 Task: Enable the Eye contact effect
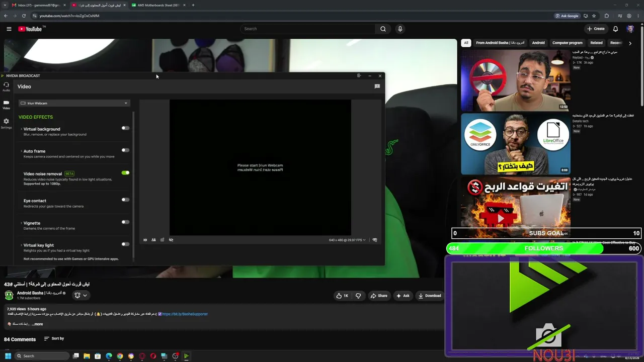[x=125, y=200]
